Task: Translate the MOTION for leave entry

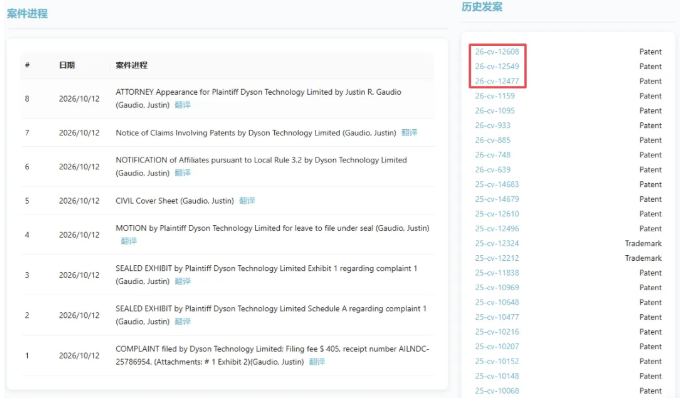Action: (x=129, y=241)
